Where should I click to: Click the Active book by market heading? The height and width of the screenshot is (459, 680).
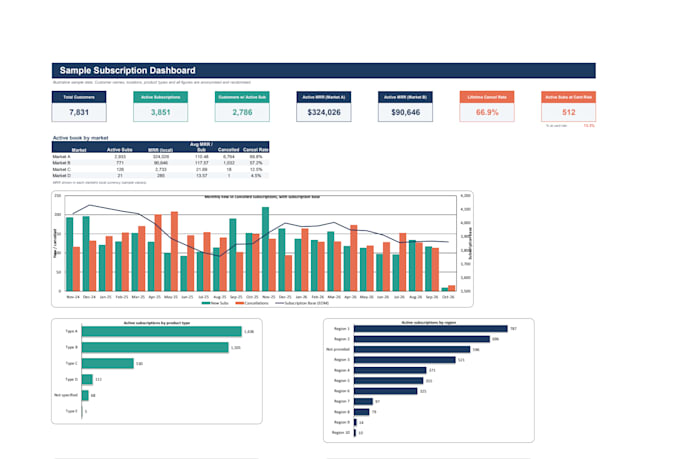pos(81,138)
